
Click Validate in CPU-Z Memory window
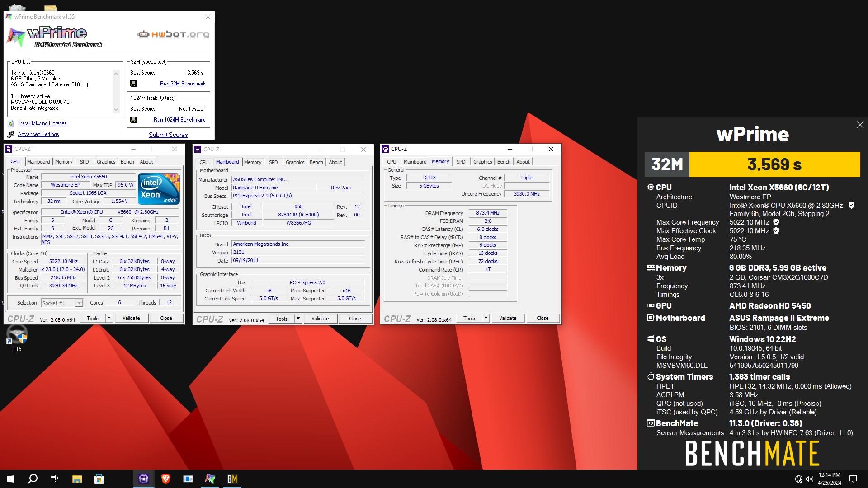[x=508, y=318]
